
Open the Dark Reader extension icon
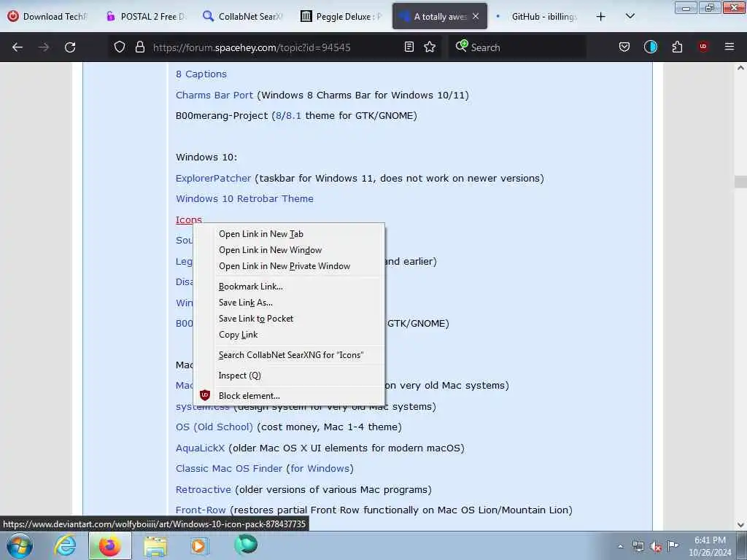(650, 47)
